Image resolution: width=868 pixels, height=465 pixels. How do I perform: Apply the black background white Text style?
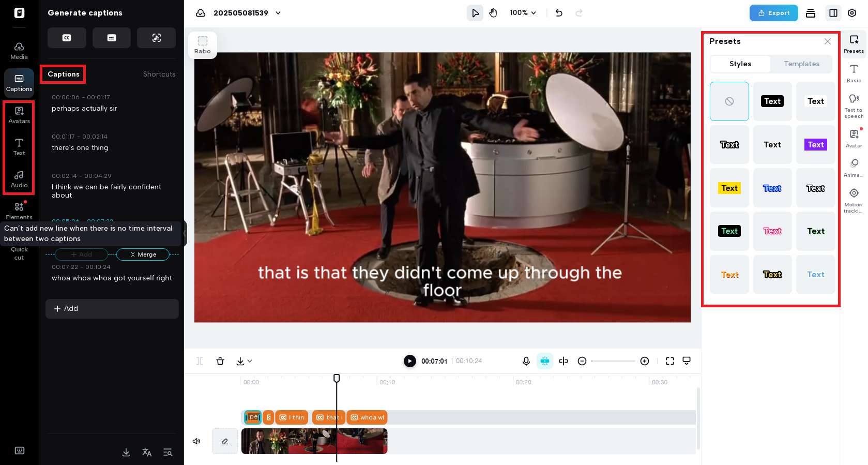772,101
